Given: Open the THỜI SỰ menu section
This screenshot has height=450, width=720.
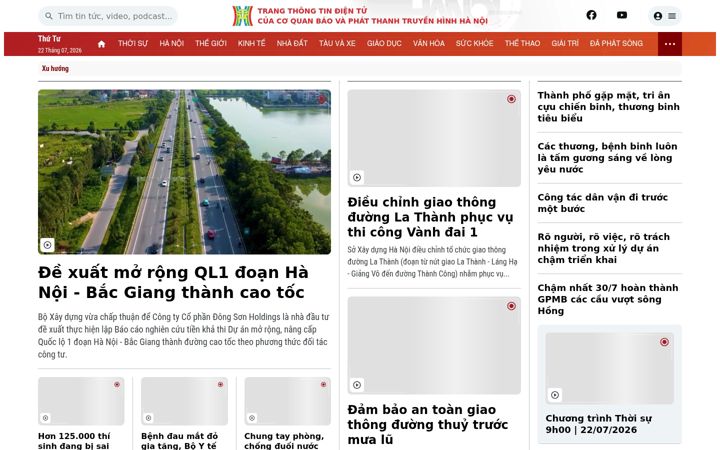Looking at the screenshot, I should pos(133,43).
